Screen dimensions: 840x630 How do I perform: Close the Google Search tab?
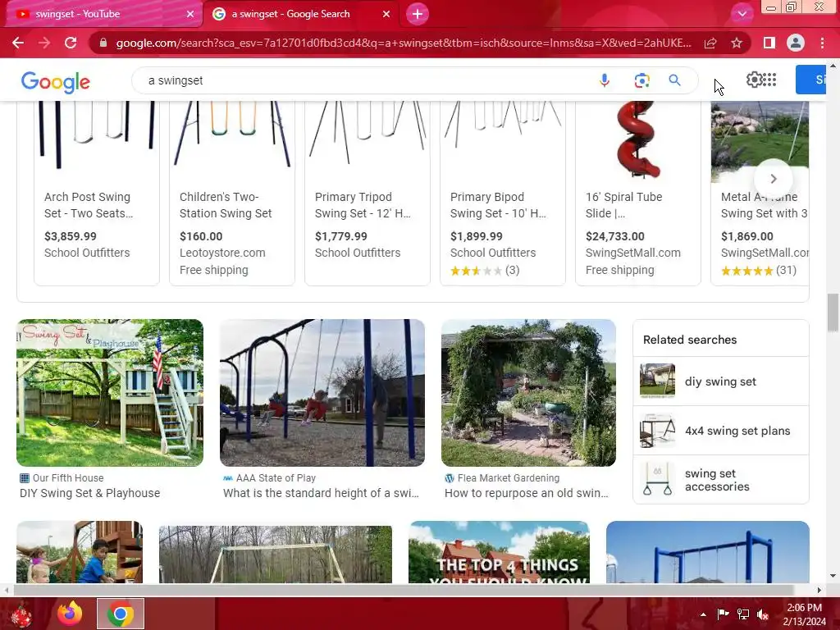click(386, 14)
